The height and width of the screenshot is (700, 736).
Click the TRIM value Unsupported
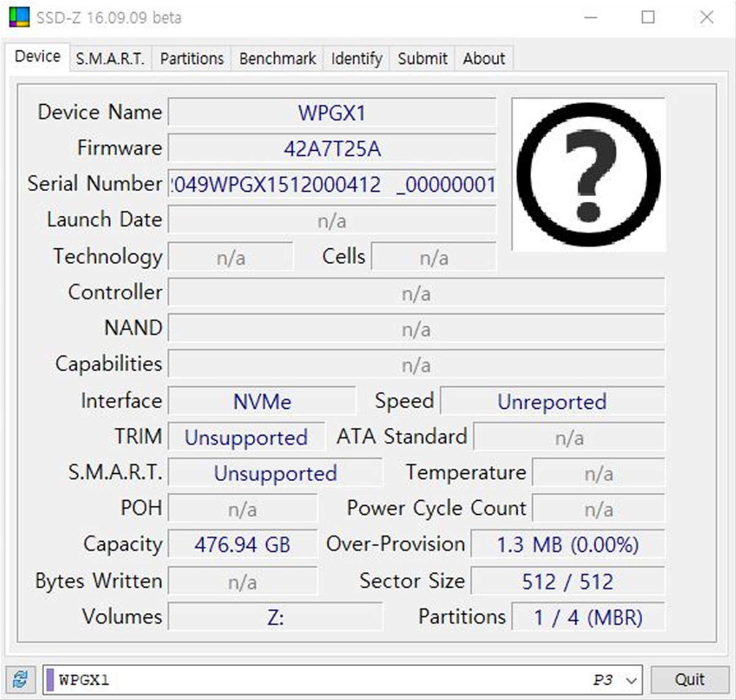tap(246, 438)
